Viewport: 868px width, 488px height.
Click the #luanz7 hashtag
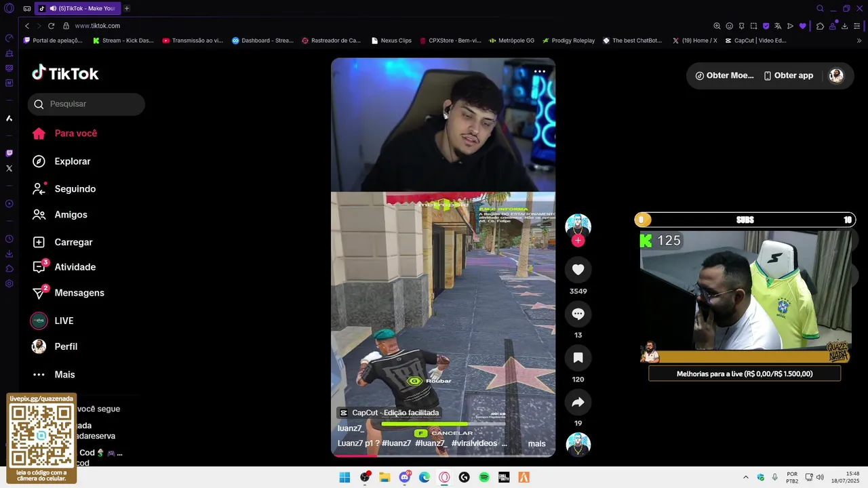click(396, 443)
